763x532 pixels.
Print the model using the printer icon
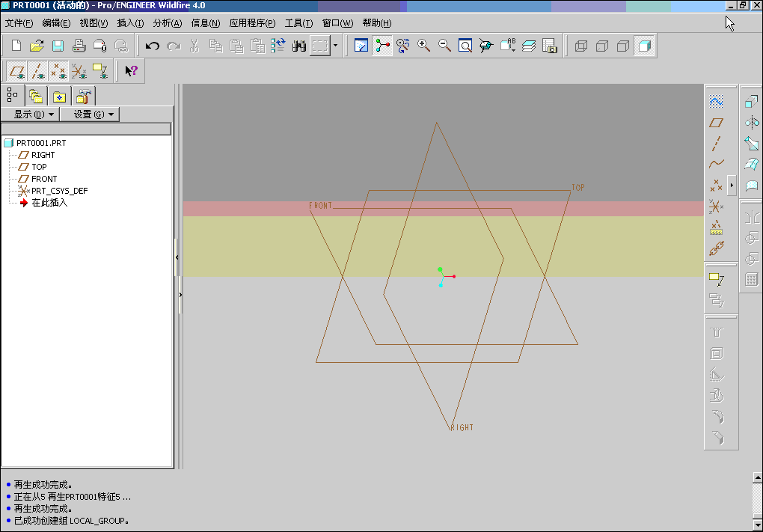(x=79, y=46)
